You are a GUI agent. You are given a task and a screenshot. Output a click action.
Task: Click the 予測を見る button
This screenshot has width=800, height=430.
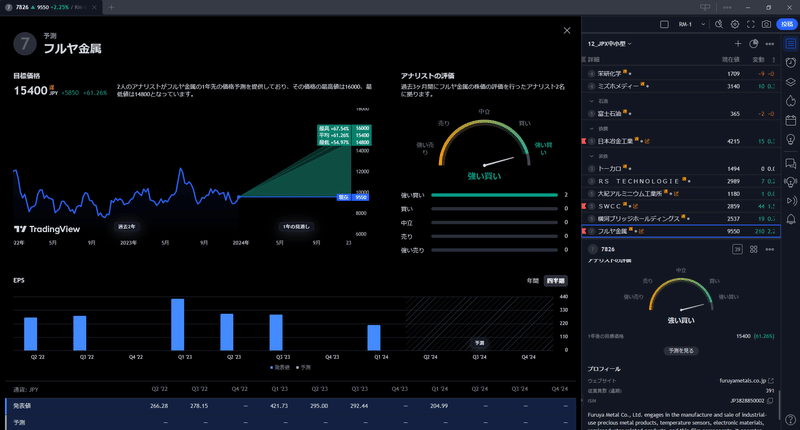(x=681, y=351)
